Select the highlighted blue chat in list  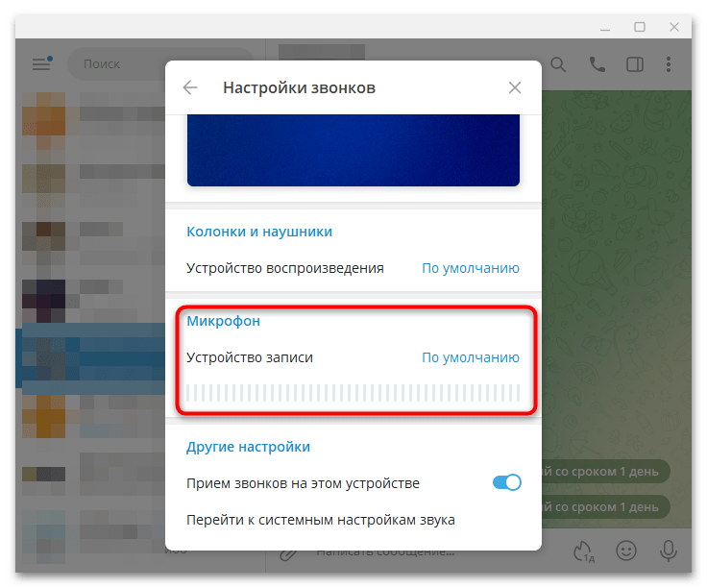pyautogui.click(x=90, y=359)
